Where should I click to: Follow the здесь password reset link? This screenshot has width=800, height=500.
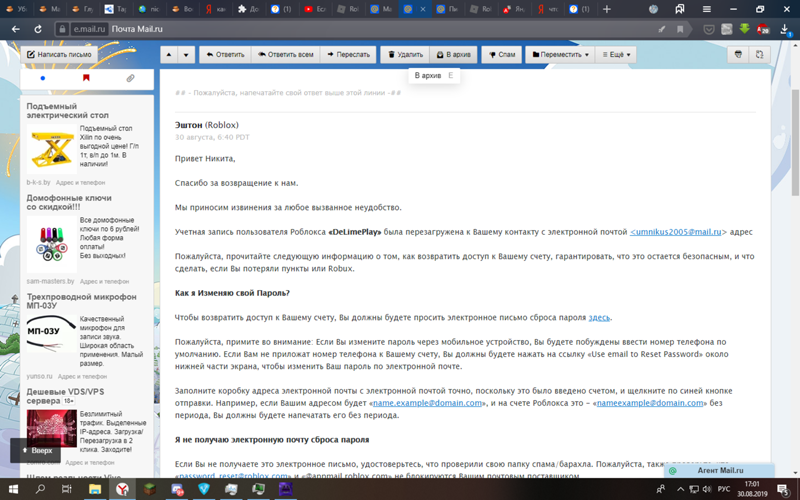(x=599, y=317)
